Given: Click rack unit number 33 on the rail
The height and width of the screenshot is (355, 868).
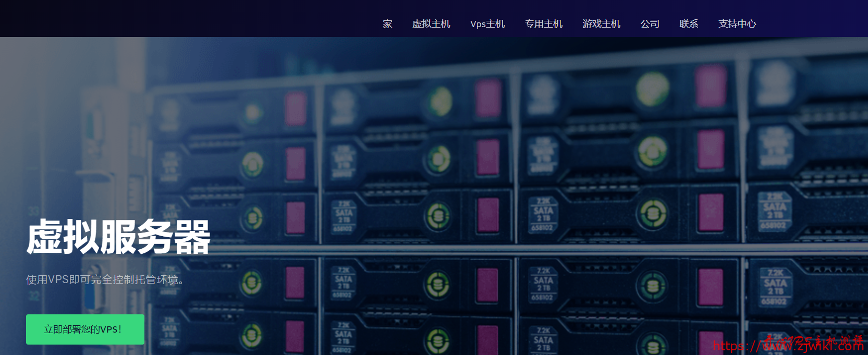Looking at the screenshot, I should coord(33,211).
